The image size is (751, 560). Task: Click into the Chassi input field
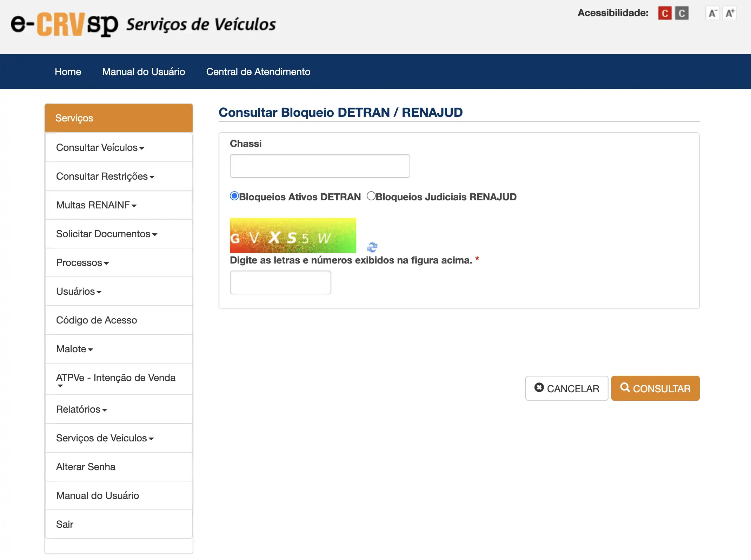(x=320, y=166)
